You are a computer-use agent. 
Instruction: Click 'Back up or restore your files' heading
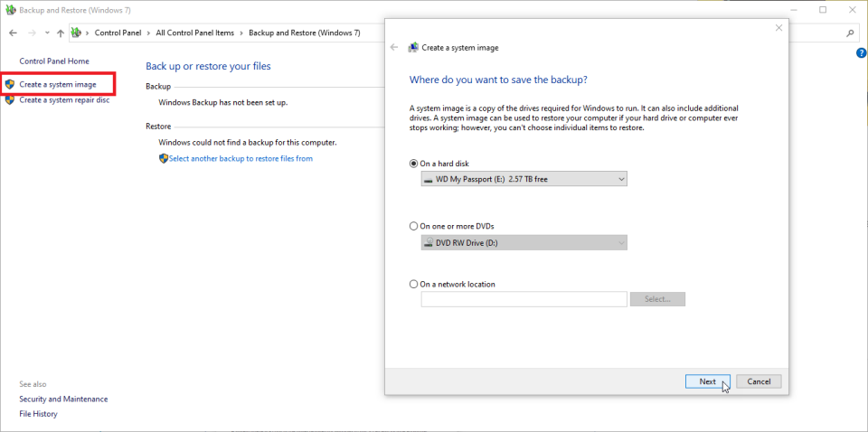click(x=208, y=66)
